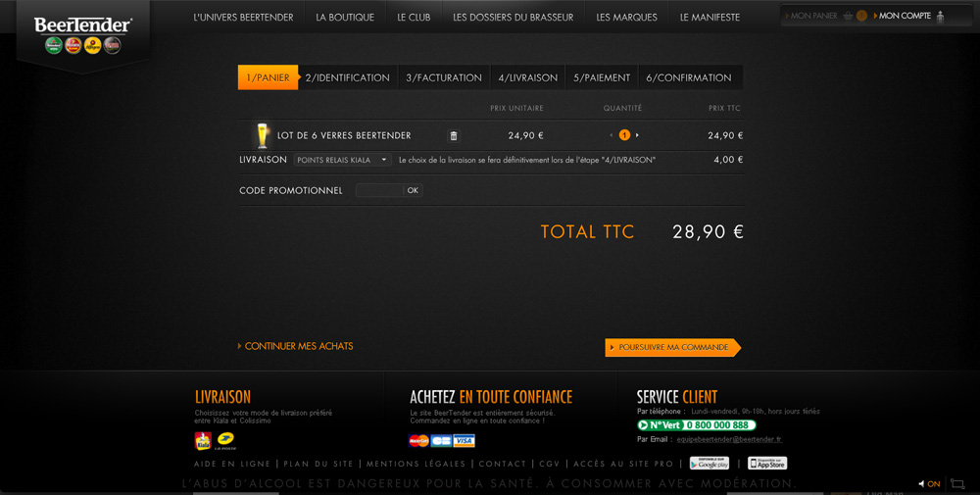Image resolution: width=980 pixels, height=495 pixels.
Task: Click the 4,00 € delivery price
Action: pyautogui.click(x=728, y=160)
